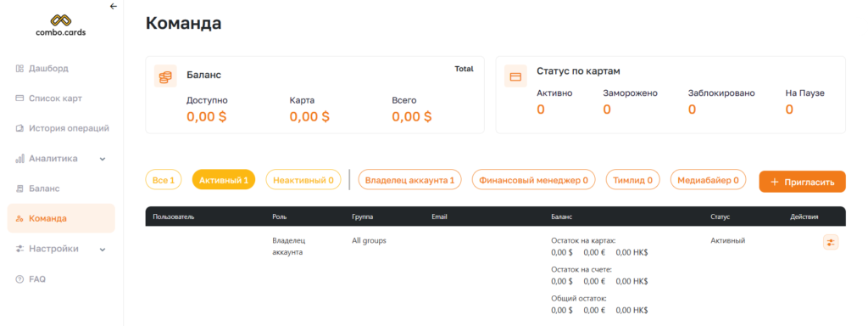
Task: Filter by Финансовый менеджер 0
Action: click(x=534, y=180)
